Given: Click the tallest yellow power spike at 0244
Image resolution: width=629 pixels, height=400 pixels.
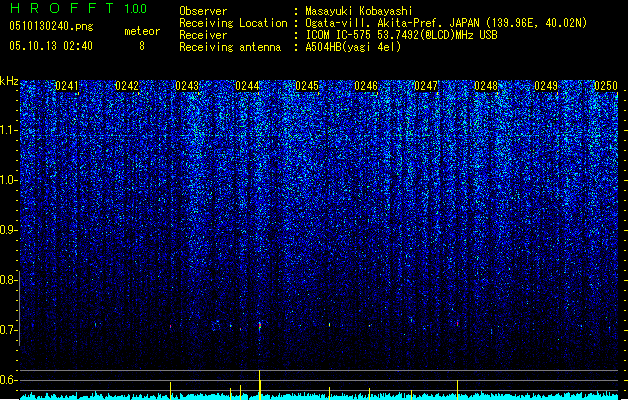Looking at the screenshot, I should [260, 385].
